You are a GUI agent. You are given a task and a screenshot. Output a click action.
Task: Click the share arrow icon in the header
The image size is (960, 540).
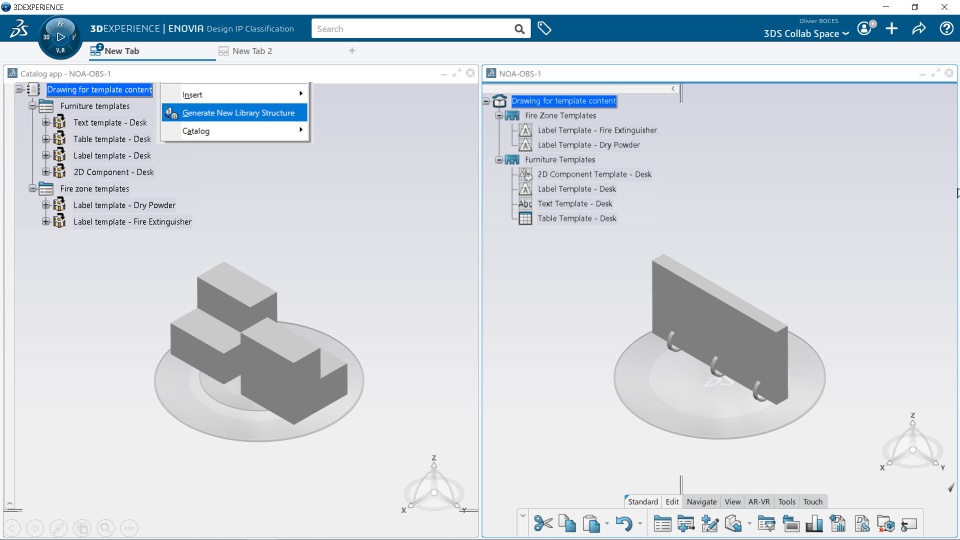918,28
